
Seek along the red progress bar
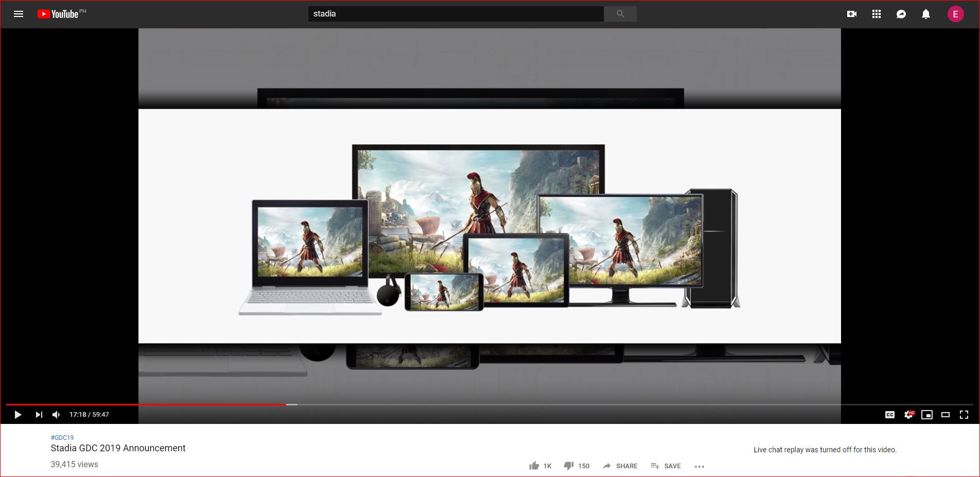(x=146, y=404)
